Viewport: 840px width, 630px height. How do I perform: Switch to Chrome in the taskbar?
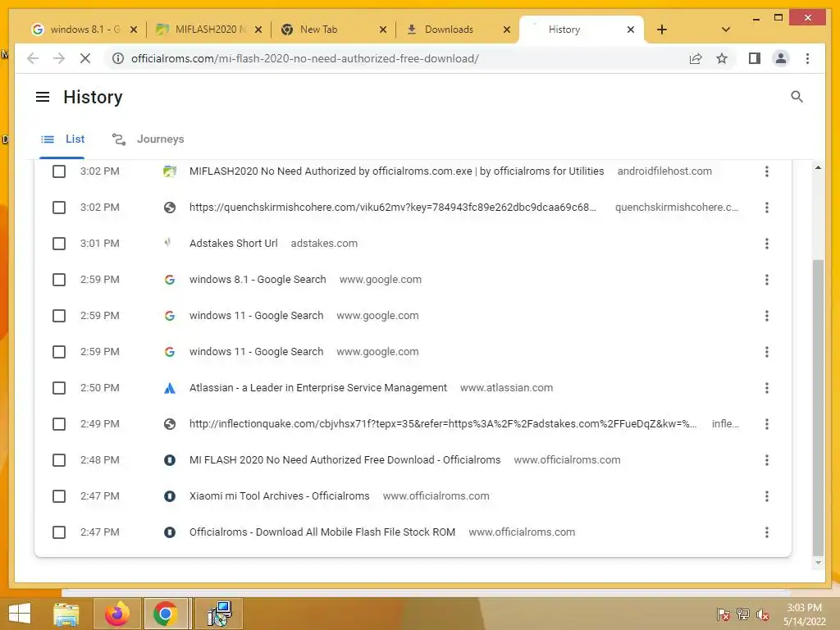tap(165, 614)
